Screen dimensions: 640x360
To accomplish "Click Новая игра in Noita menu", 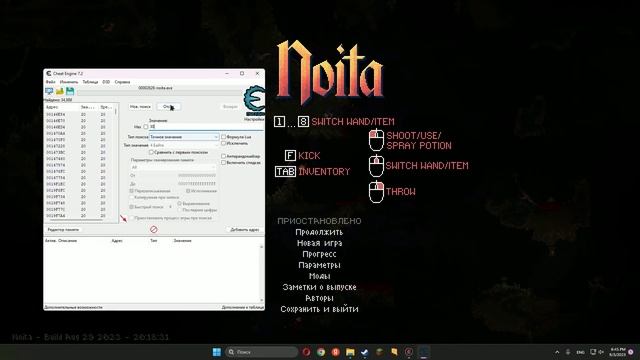I will pyautogui.click(x=319, y=243).
